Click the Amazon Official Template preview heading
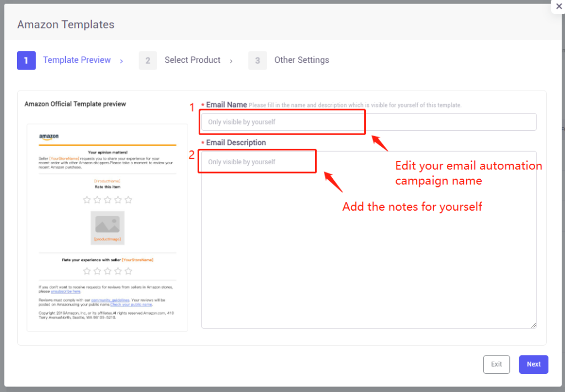This screenshot has height=392, width=565. (75, 104)
